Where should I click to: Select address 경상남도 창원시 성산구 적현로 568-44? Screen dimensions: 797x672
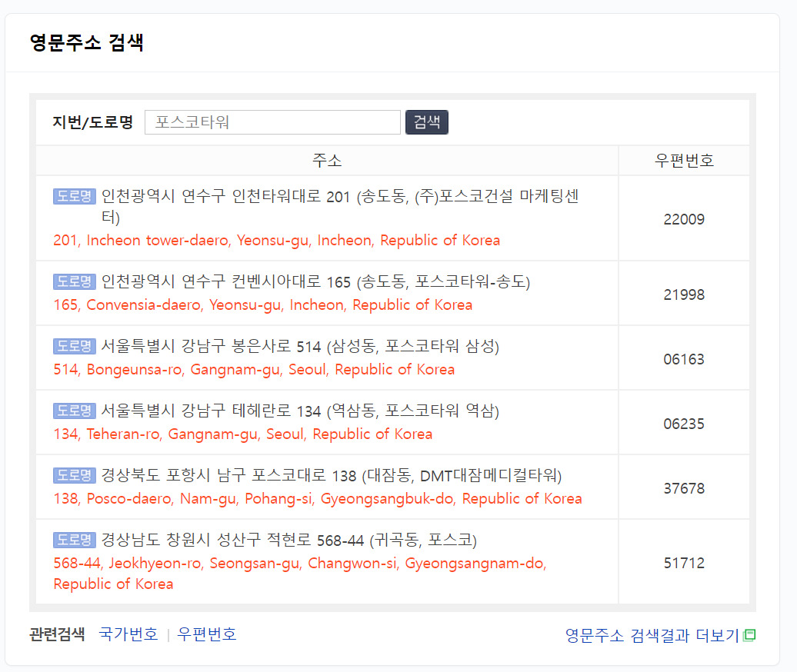pyautogui.click(x=288, y=540)
